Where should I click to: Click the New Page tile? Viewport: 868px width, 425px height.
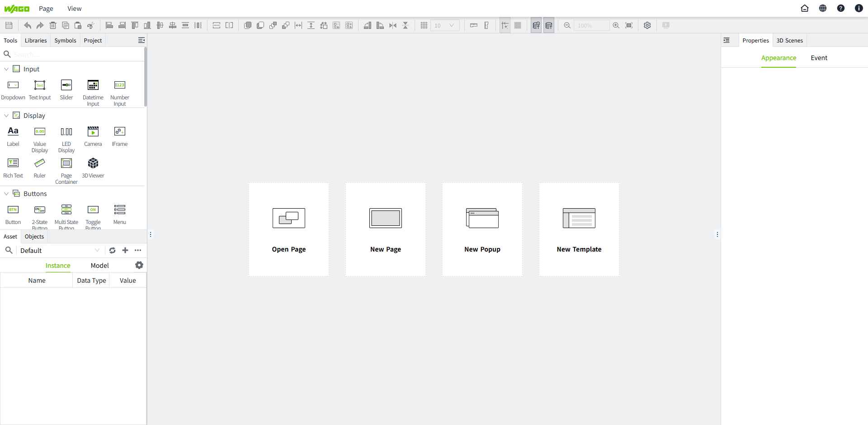[x=386, y=229]
